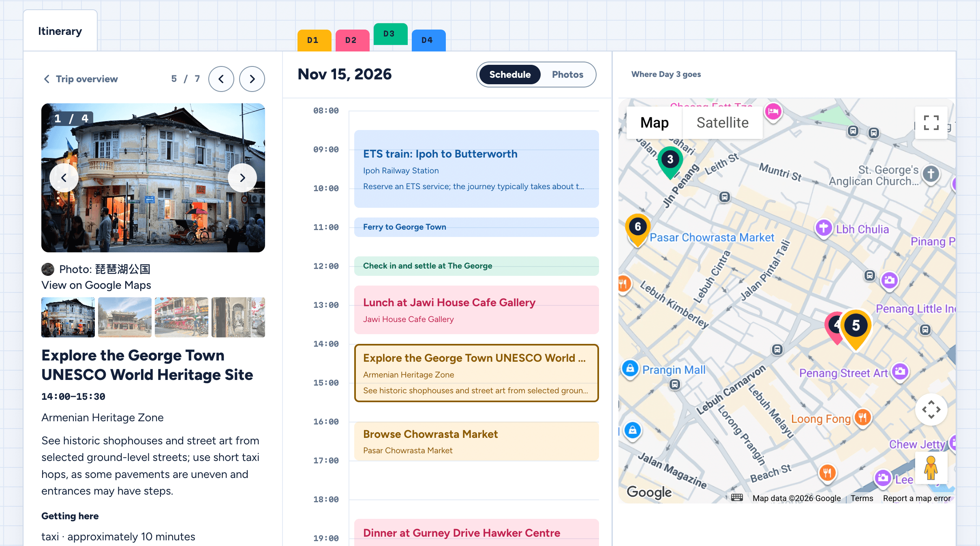Open the D4 day tab

[428, 41]
